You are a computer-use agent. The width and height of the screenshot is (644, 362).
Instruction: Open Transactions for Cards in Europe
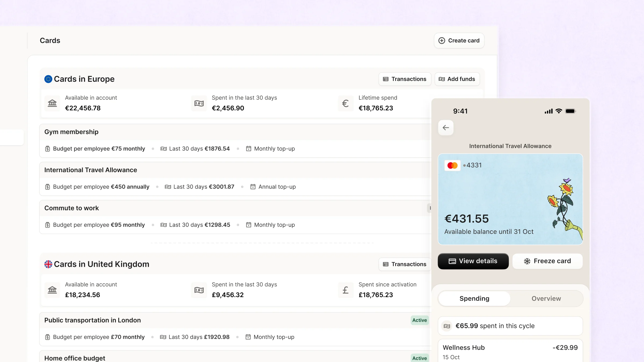click(405, 79)
